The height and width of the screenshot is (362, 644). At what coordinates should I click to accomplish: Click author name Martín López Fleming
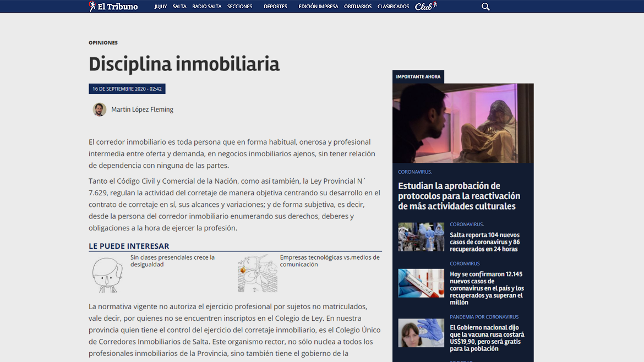point(142,109)
